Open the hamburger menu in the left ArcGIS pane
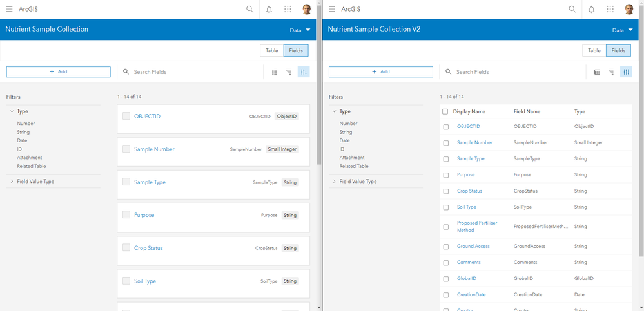The image size is (644, 311). click(9, 9)
